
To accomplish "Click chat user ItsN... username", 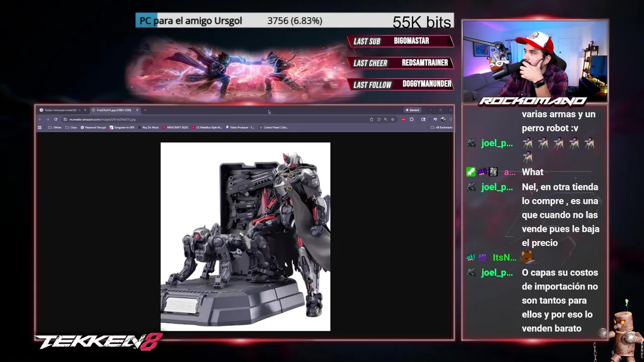I will (x=505, y=257).
